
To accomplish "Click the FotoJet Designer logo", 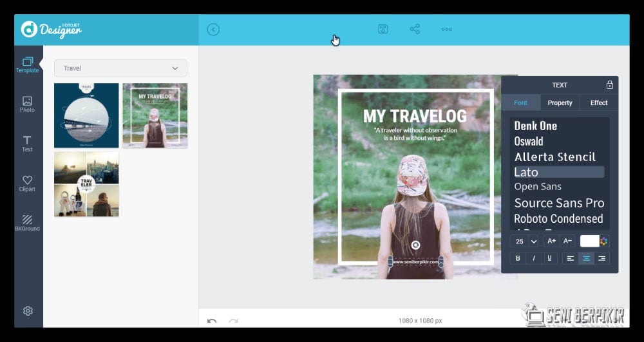I will pyautogui.click(x=52, y=30).
